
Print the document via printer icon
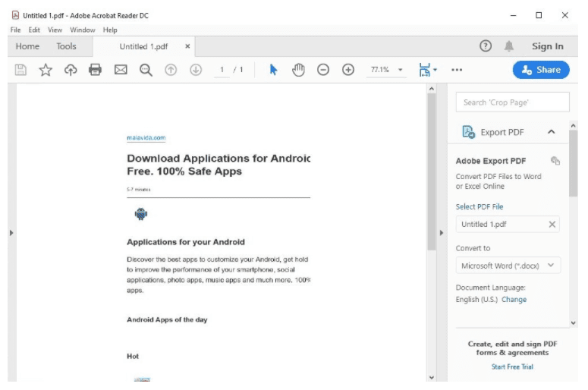click(x=96, y=70)
